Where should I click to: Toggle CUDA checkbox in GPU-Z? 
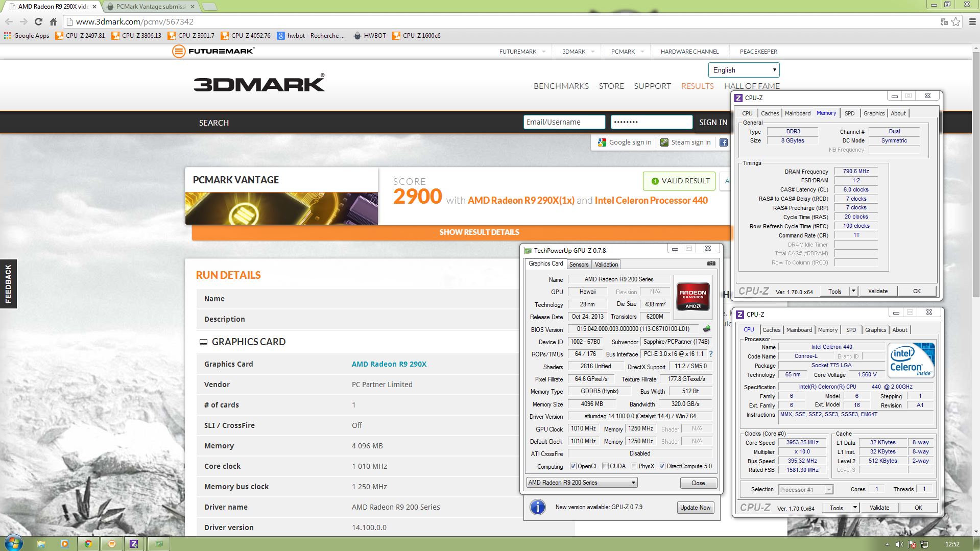[605, 466]
